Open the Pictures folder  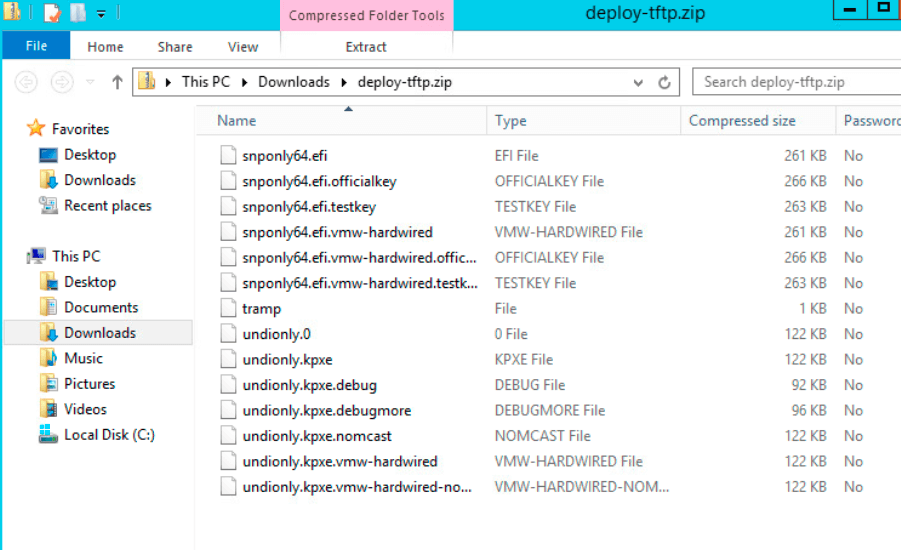89,383
